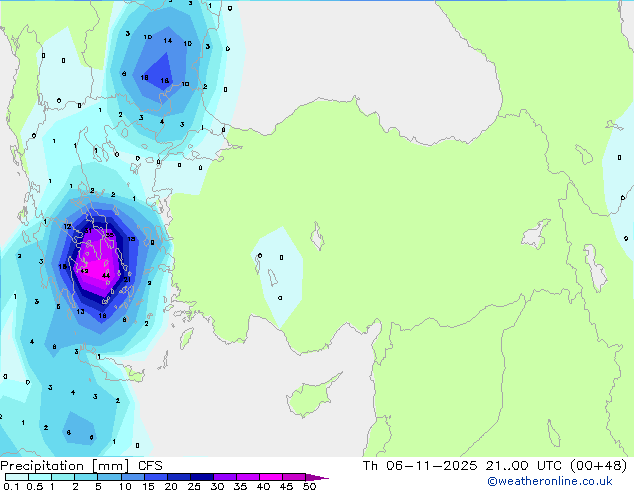Screen dimensions: 634x490
Task: Select the '21..00 UTC (00+48)' forecast time
Action: pos(556,465)
